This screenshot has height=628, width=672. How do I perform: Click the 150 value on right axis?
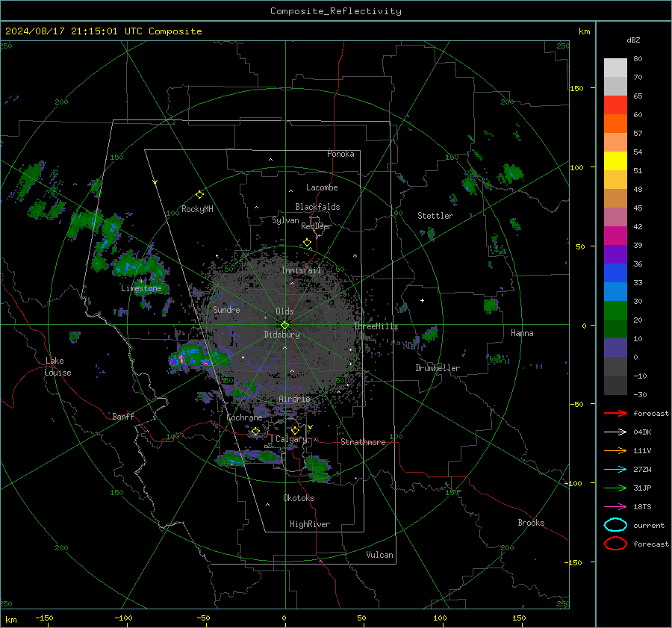[x=577, y=88]
